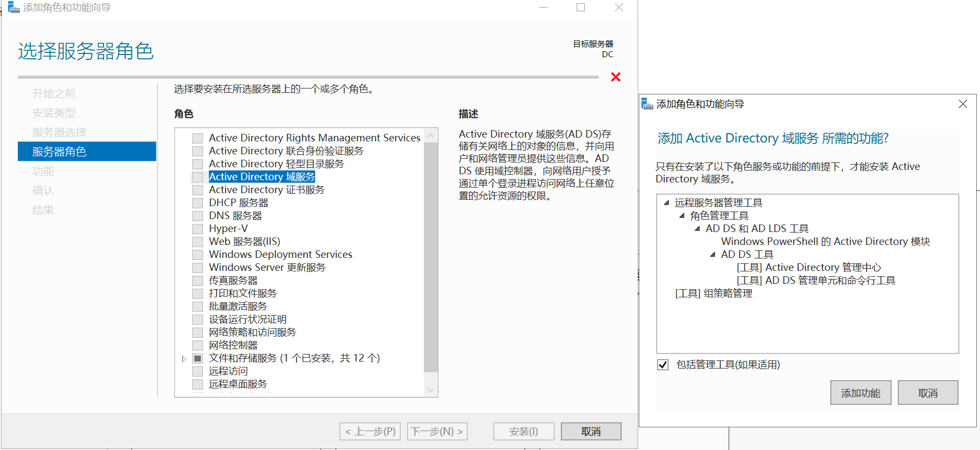980x450 pixels.
Task: Maximize the main wizard window
Action: [581, 8]
